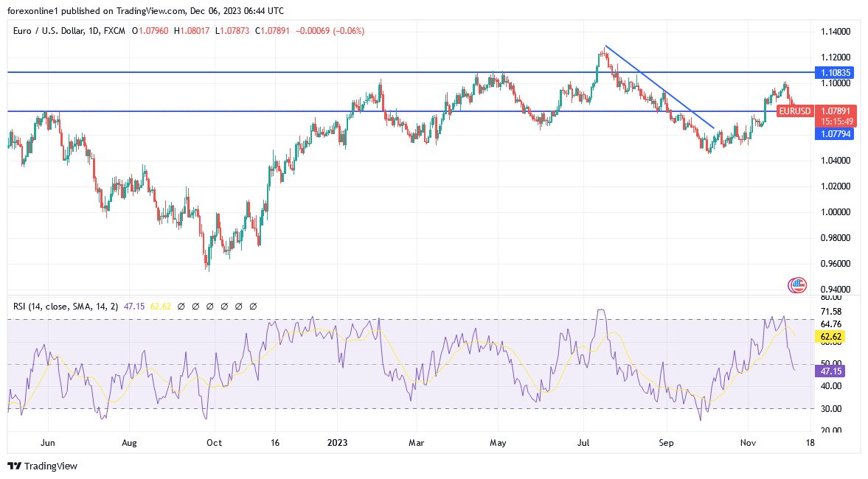Viewport: 868px width, 479px height.
Task: Click the current price label 1.07891 on axis
Action: pos(836,111)
